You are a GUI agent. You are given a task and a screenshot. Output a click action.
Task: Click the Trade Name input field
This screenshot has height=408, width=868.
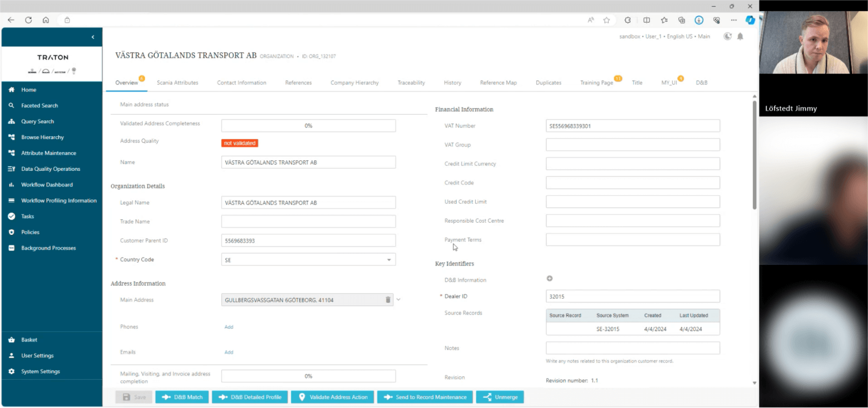click(308, 222)
